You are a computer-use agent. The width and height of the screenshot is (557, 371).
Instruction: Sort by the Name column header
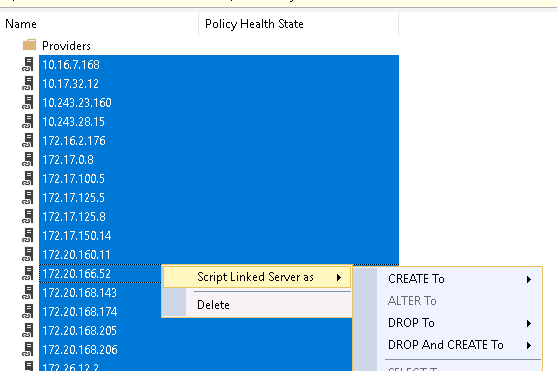99,24
